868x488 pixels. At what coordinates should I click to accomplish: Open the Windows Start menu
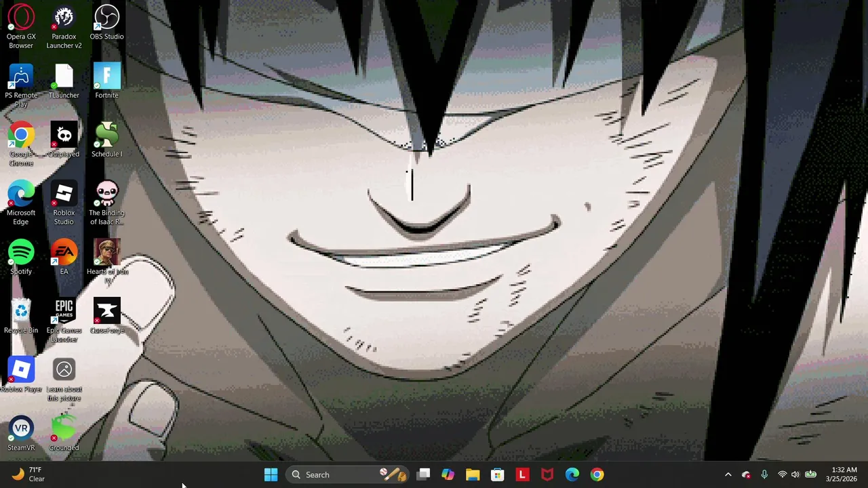tap(271, 474)
